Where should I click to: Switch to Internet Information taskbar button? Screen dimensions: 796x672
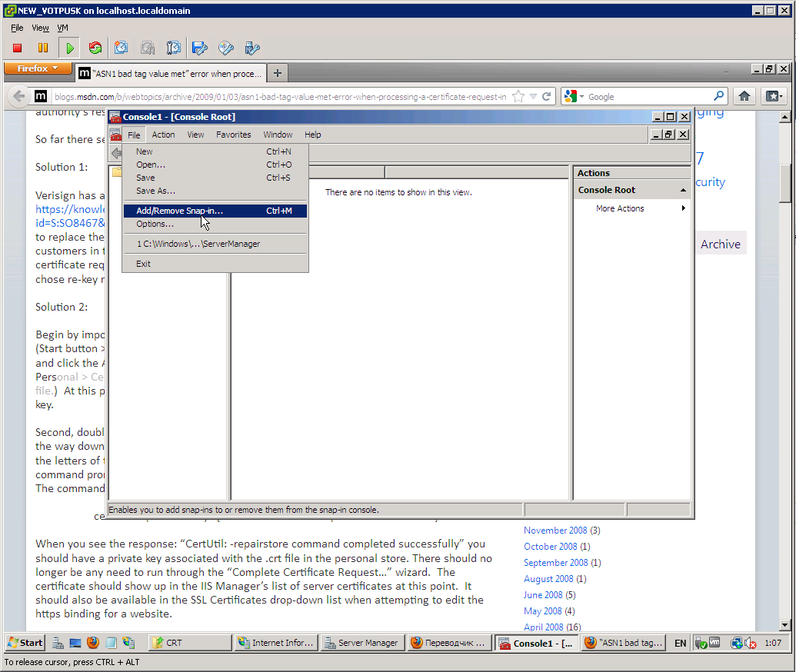tap(277, 643)
